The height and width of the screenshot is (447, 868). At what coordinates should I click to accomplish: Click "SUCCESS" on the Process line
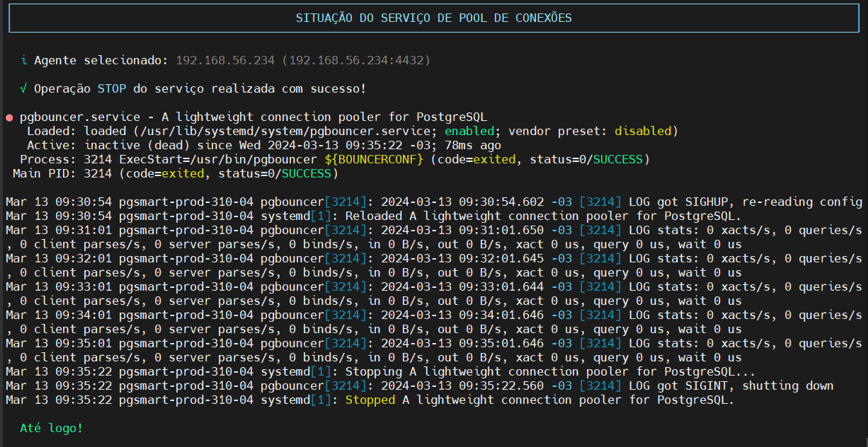(618, 159)
